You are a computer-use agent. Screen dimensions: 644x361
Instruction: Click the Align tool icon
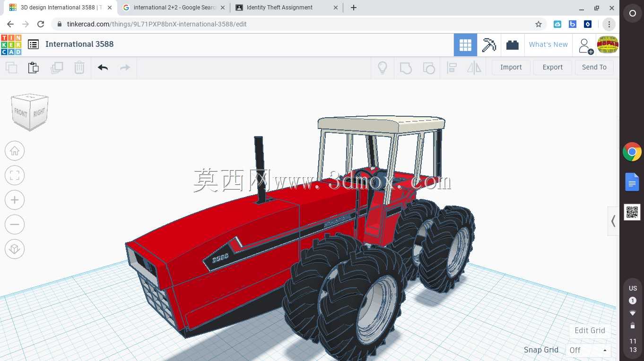point(452,68)
